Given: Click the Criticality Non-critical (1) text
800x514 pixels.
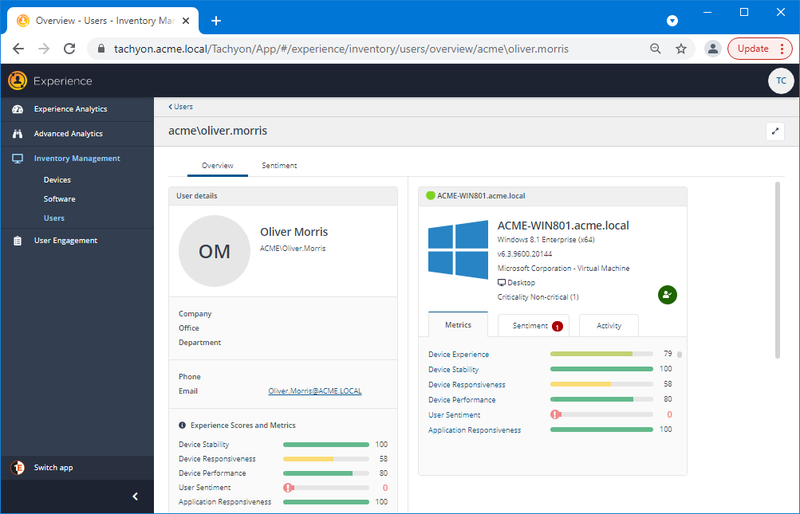Looking at the screenshot, I should 538,297.
